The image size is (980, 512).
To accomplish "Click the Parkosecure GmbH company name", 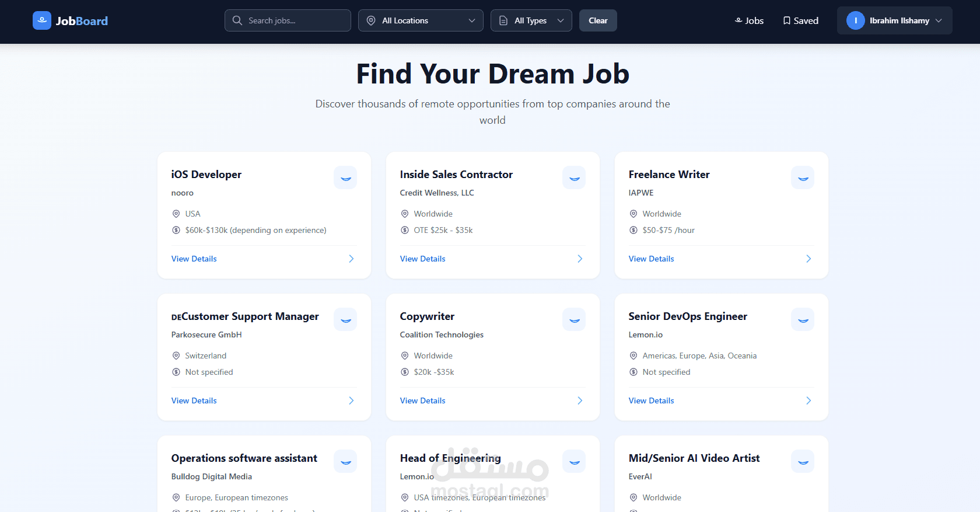I will coord(206,335).
